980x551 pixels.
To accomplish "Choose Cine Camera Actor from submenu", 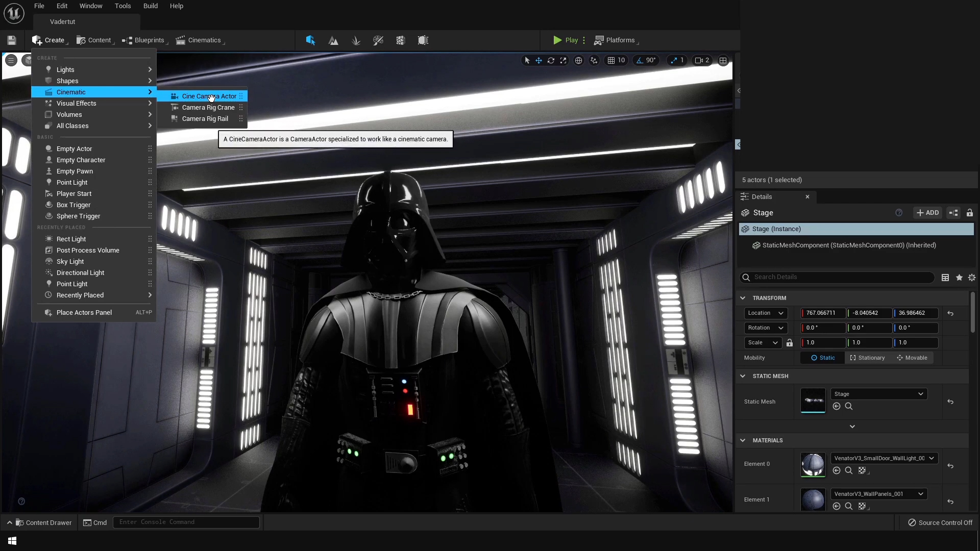I will [x=209, y=96].
